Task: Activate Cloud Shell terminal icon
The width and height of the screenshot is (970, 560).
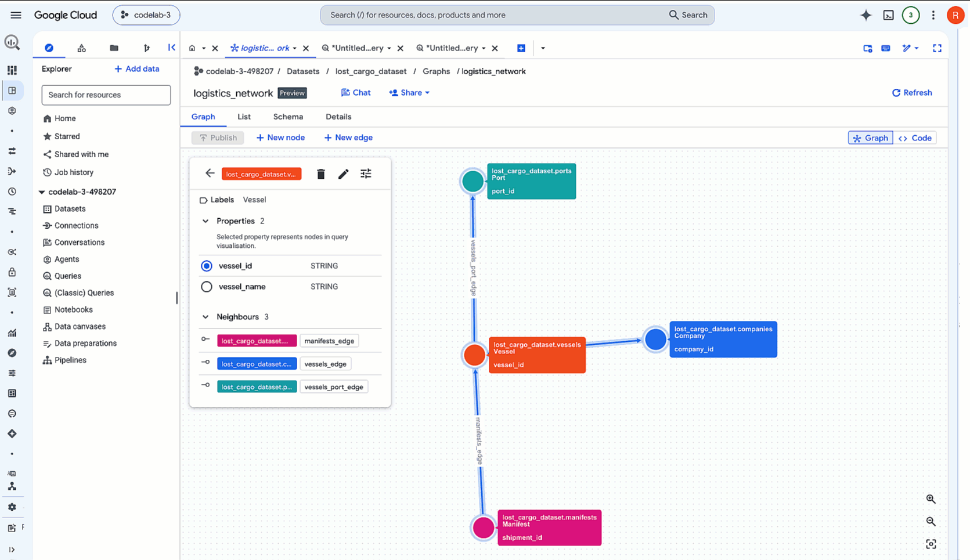Action: 888,15
